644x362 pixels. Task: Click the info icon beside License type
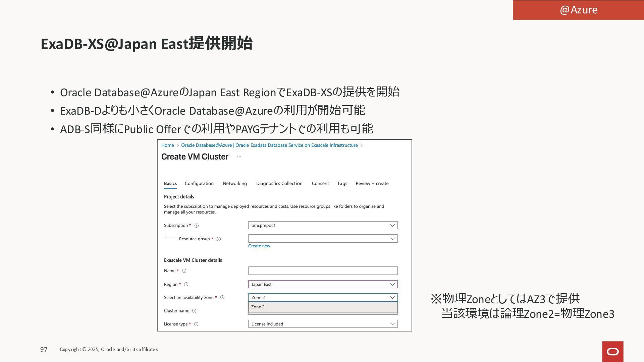(x=196, y=324)
